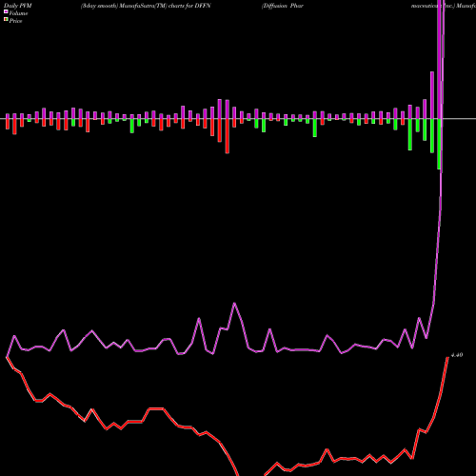This screenshot has height=476, width=476.
Task: Click the MunafaSutra charts for DFFN heading
Action: click(146, 6)
